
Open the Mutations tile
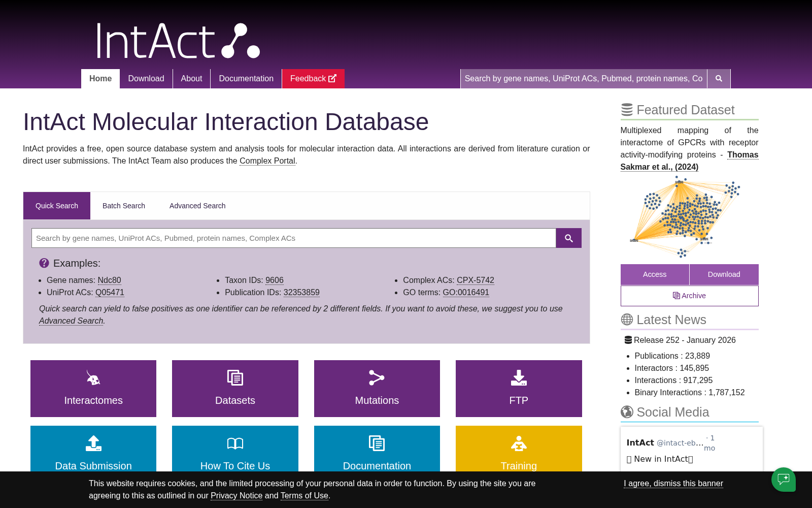click(x=377, y=389)
